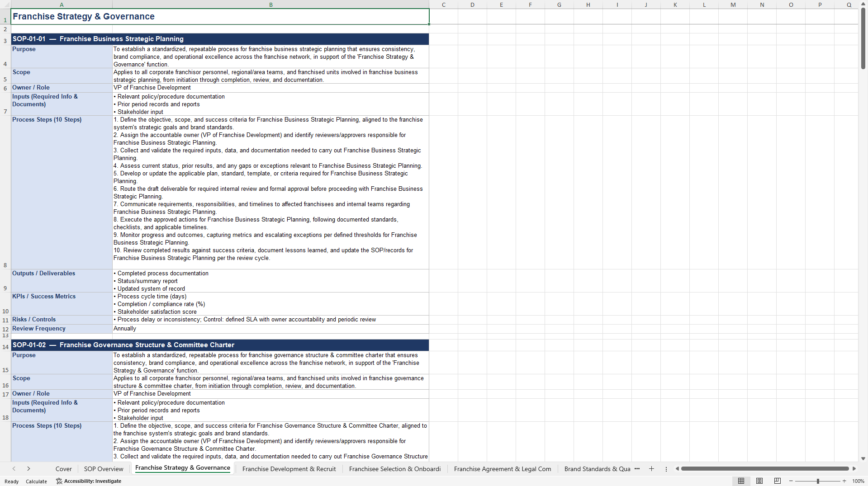Viewport: 868px width, 486px height.
Task: Click SOP-01-01 Franchise Business Strategic Planning header
Action: point(220,39)
